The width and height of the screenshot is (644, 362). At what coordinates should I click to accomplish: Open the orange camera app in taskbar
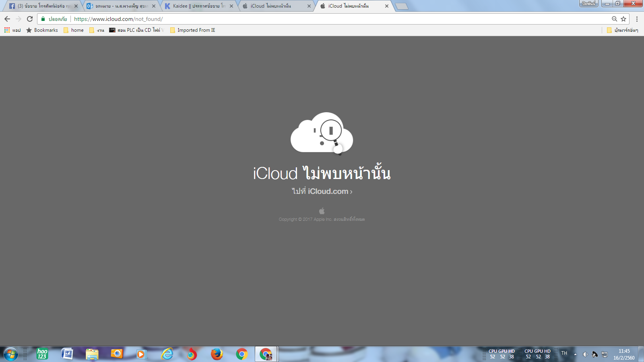click(117, 354)
